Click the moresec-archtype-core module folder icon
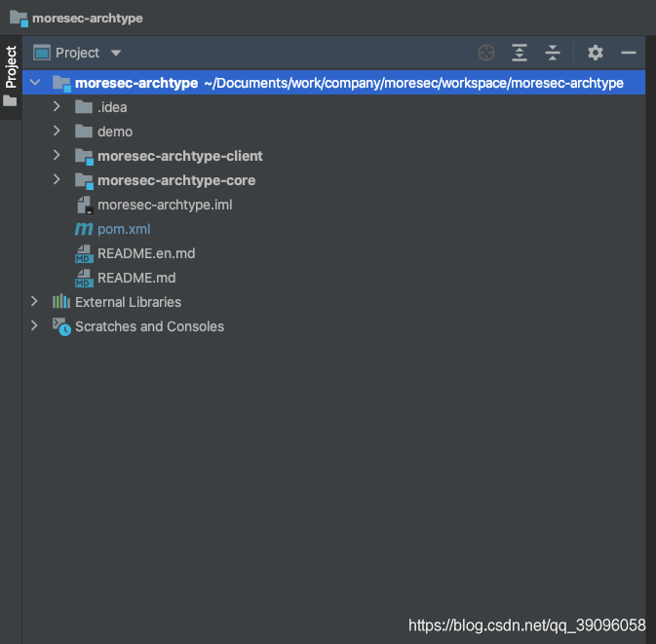Image resolution: width=656 pixels, height=644 pixels. (84, 181)
